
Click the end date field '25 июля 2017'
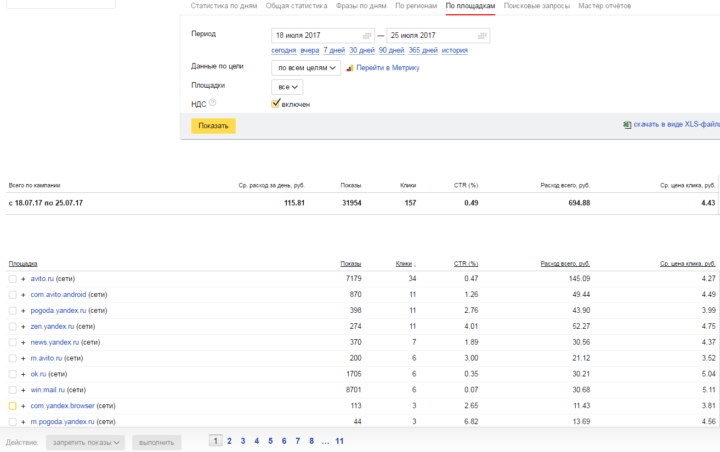click(x=438, y=35)
